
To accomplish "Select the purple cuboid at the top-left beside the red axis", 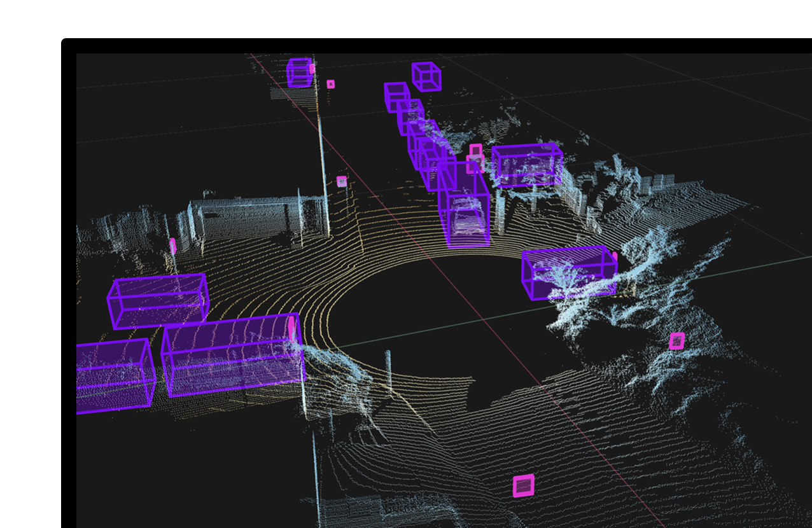I will [x=300, y=73].
